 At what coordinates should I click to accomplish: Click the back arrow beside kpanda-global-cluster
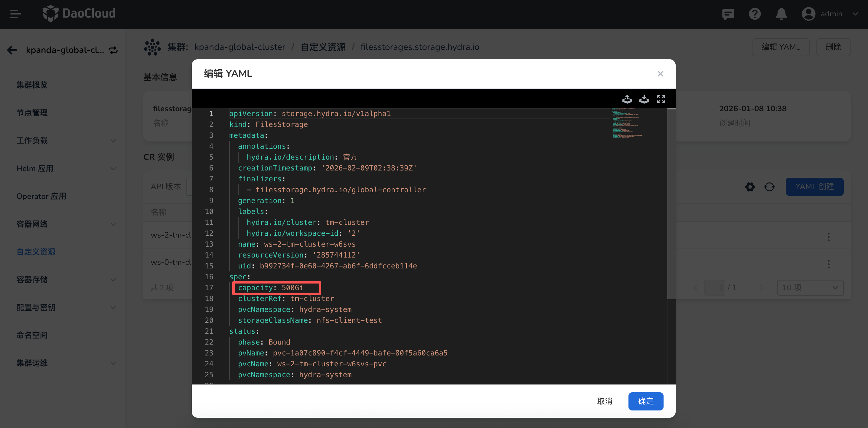click(x=12, y=50)
